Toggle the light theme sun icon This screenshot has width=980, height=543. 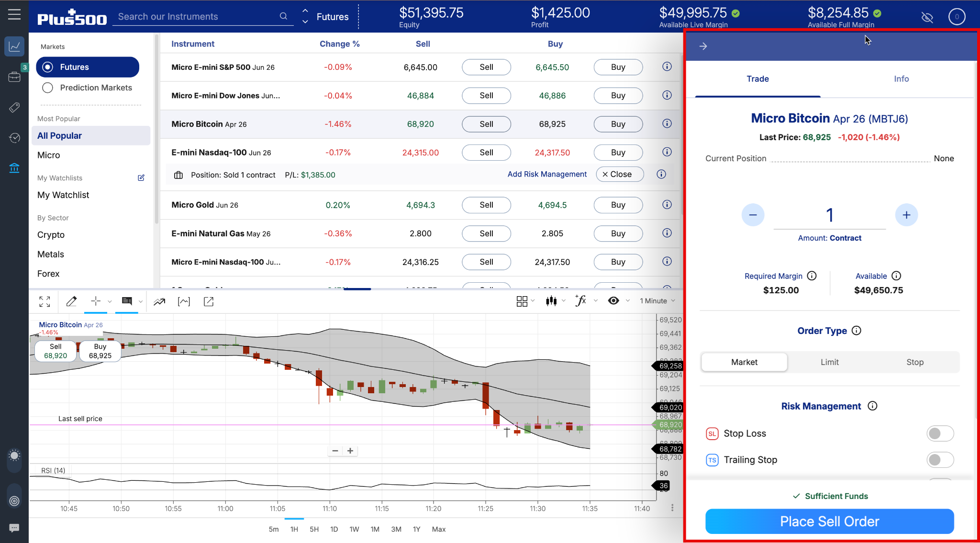[14, 455]
